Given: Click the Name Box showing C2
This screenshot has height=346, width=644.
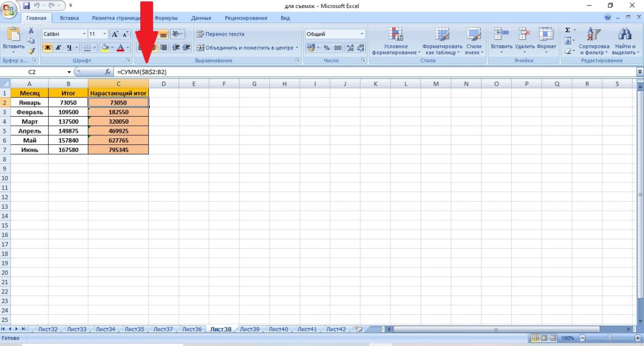Looking at the screenshot, I should [32, 72].
